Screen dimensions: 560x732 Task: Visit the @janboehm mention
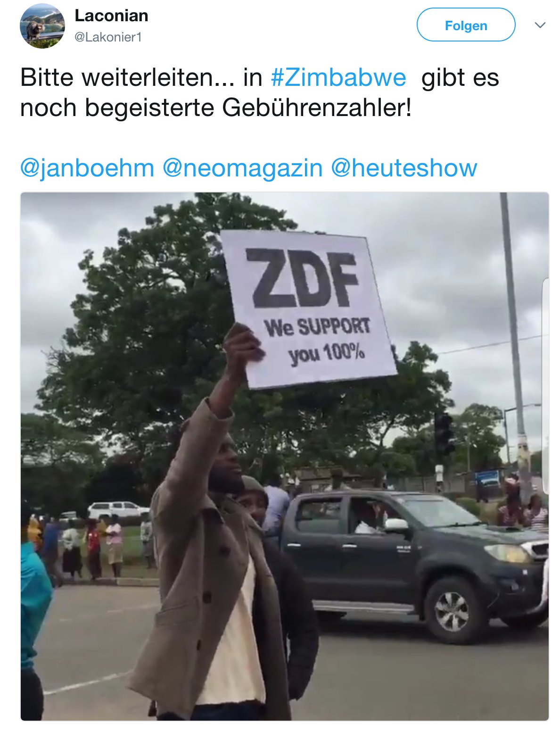click(87, 168)
